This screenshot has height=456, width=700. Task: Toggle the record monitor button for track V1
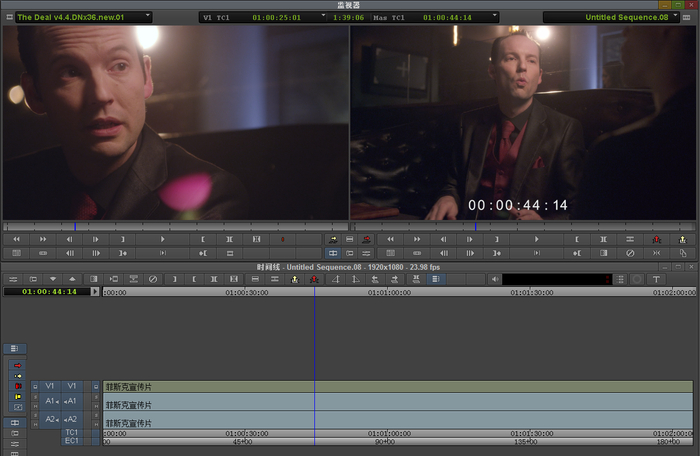(96, 387)
